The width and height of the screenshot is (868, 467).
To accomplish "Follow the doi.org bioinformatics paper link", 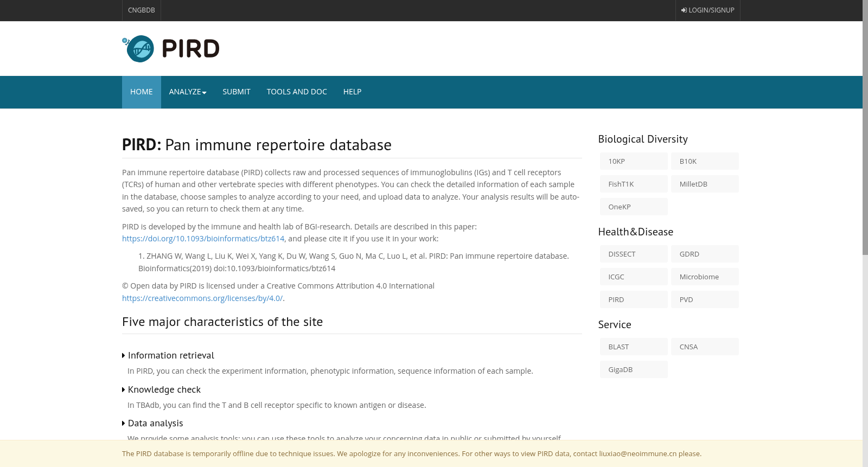I will (203, 239).
